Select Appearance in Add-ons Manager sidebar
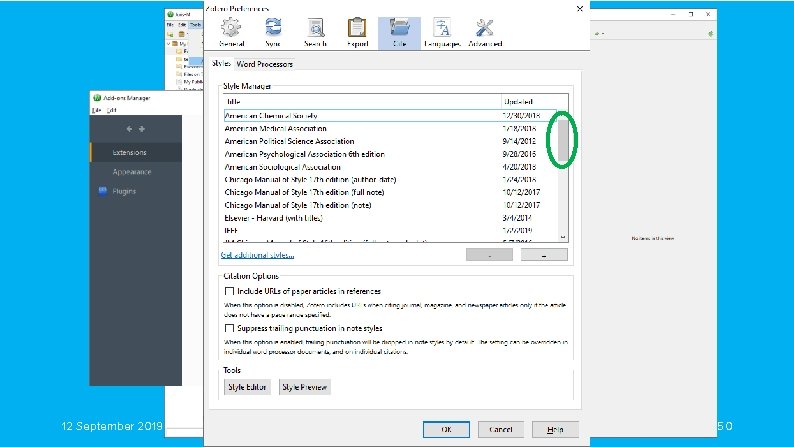This screenshot has width=794, height=447. pos(136,172)
